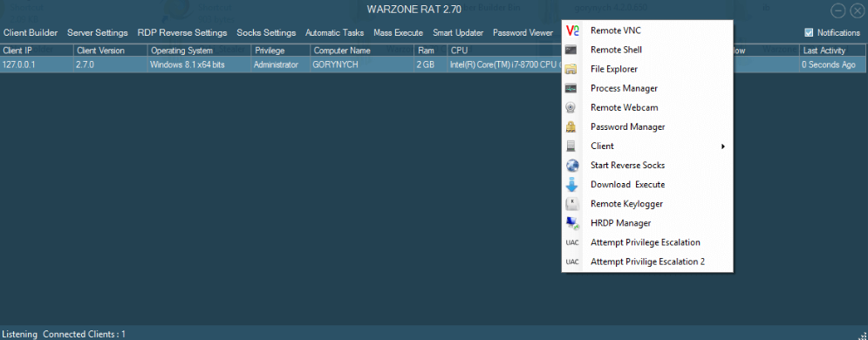This screenshot has height=340, width=868.
Task: Close the WARZONE RAT window
Action: 857,10
